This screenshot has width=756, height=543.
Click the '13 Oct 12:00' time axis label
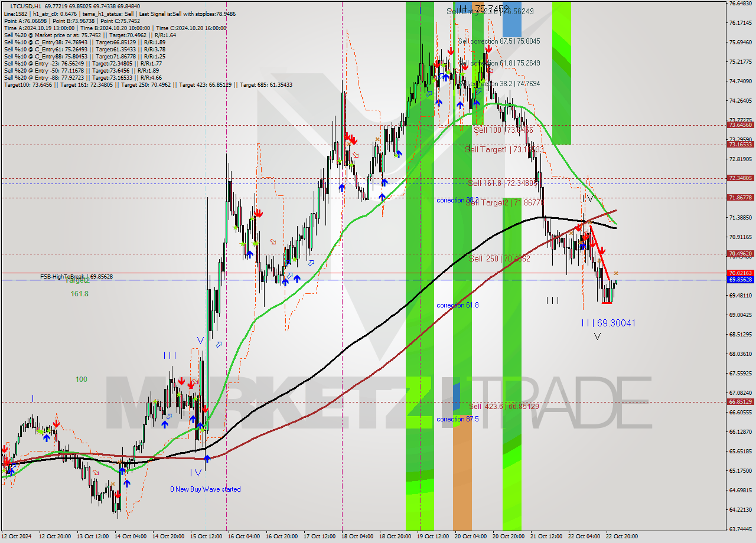pyautogui.click(x=92, y=537)
